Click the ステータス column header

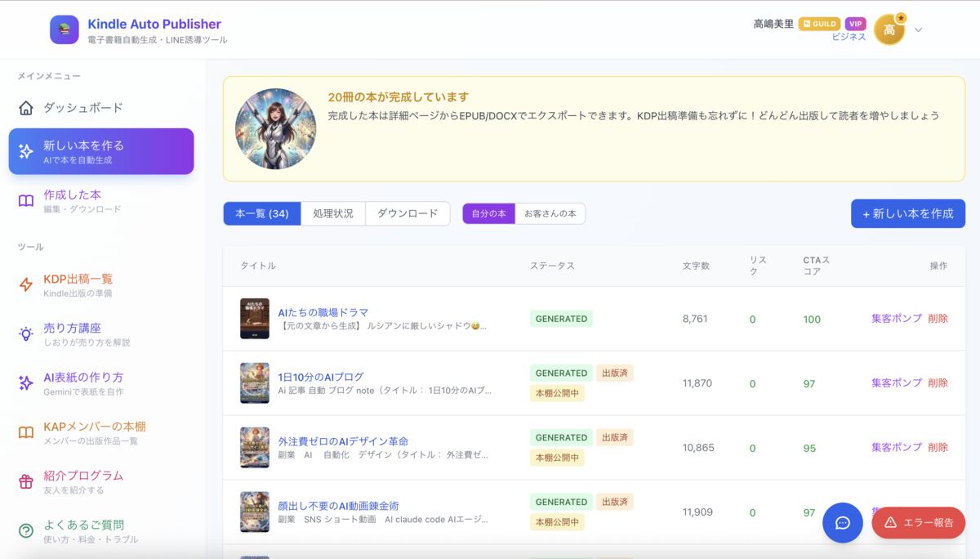tap(552, 266)
